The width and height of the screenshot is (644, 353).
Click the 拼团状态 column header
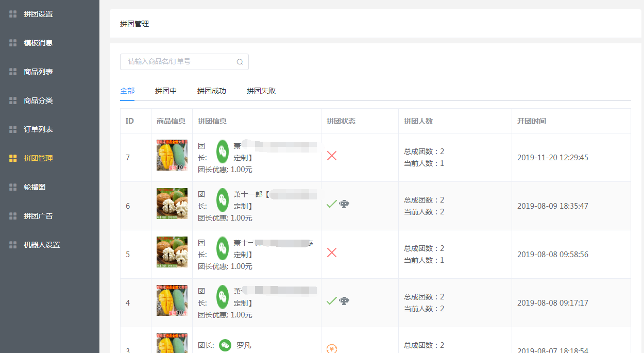point(341,121)
